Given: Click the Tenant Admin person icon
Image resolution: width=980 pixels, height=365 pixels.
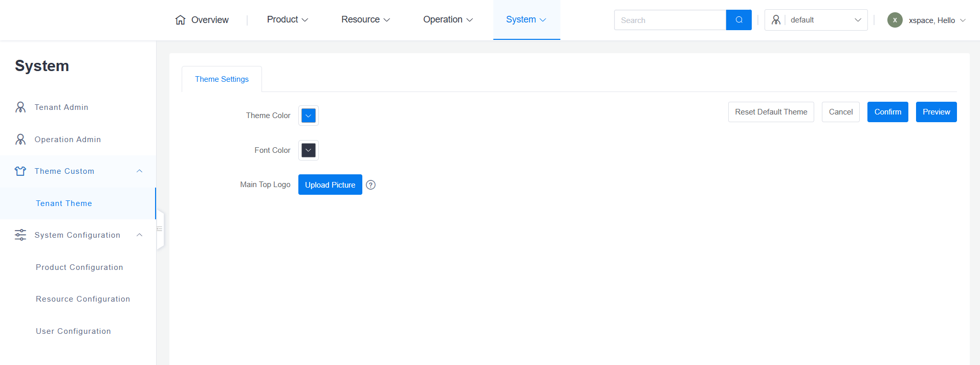Looking at the screenshot, I should pos(20,107).
